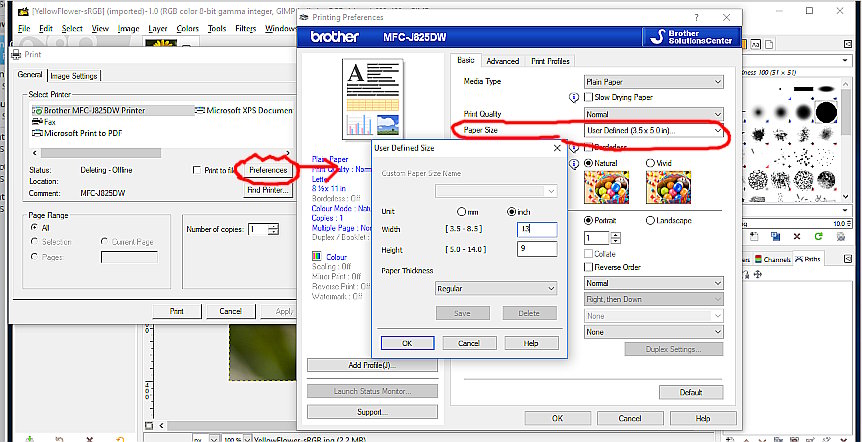Image resolution: width=862 pixels, height=442 pixels.
Task: Switch to Channels tab in GIMP
Action: (772, 259)
